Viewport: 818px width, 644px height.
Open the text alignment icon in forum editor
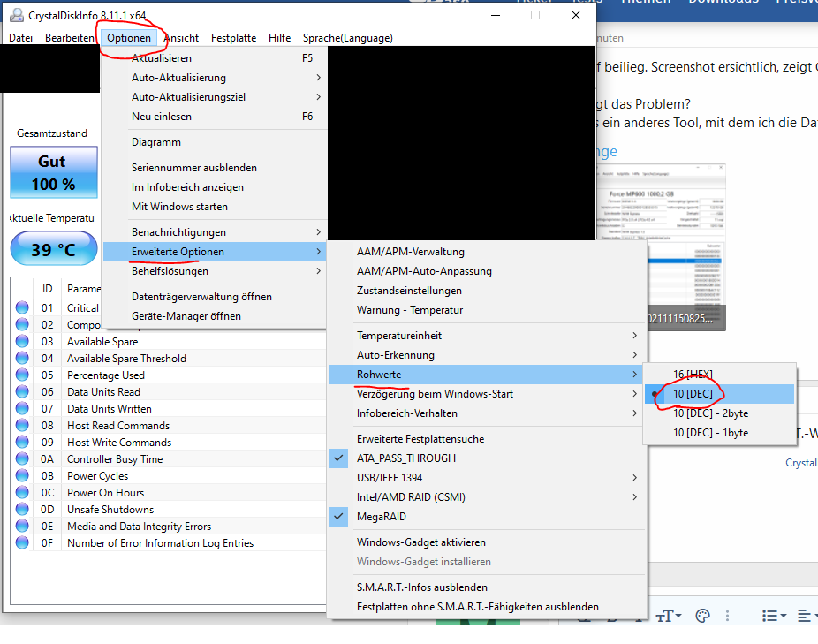tap(807, 616)
